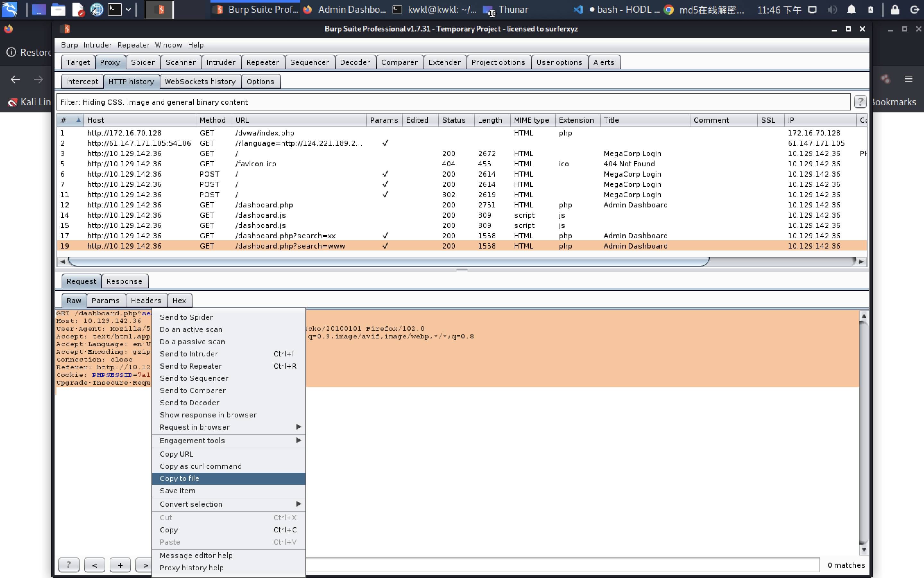The image size is (924, 578).
Task: Switch to the bash HODL VS Code taskbar window
Action: 617,10
